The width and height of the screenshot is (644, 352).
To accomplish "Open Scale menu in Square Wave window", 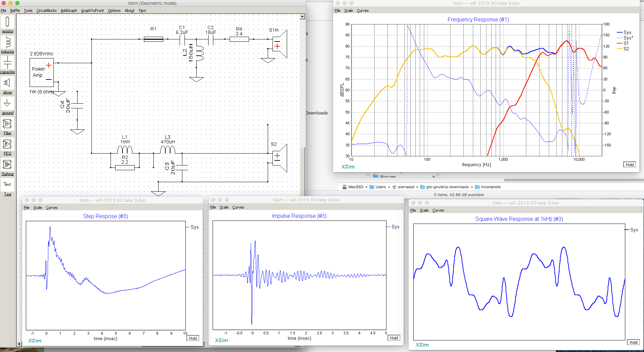I will click(x=424, y=210).
